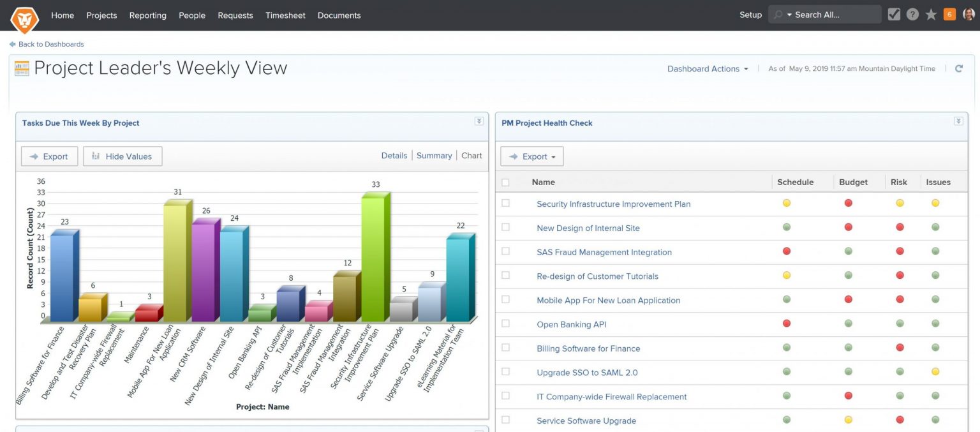980x432 pixels.
Task: Select the checkbox for Security Infrastructure Improvement Plan
Action: tap(507, 203)
